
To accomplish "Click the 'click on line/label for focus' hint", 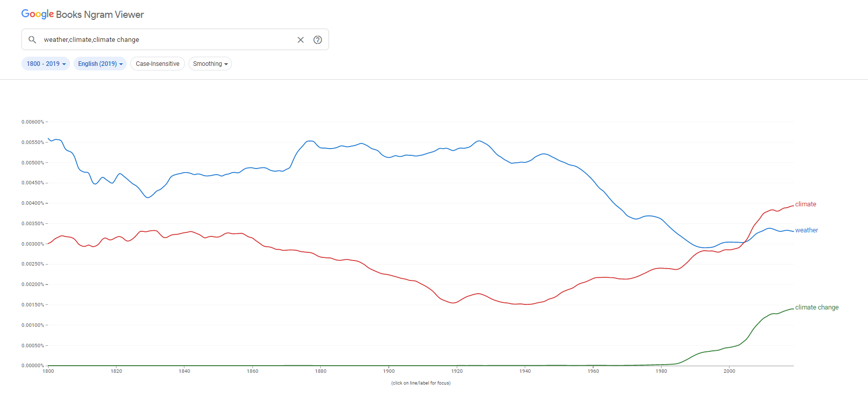I will point(421,383).
